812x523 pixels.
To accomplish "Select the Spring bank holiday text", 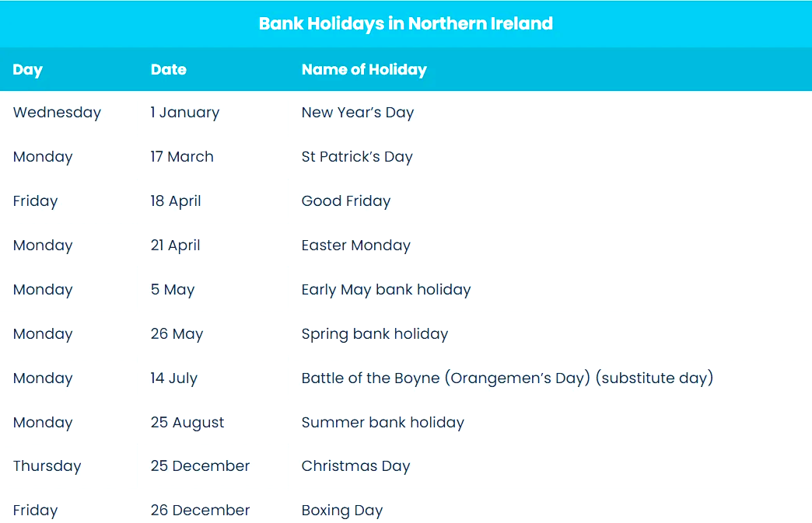I will (374, 333).
